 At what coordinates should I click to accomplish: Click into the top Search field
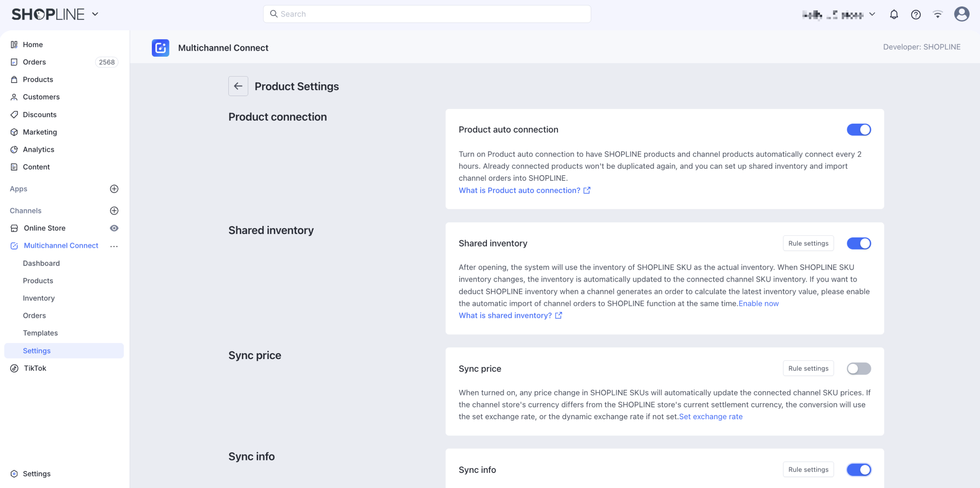tap(427, 14)
